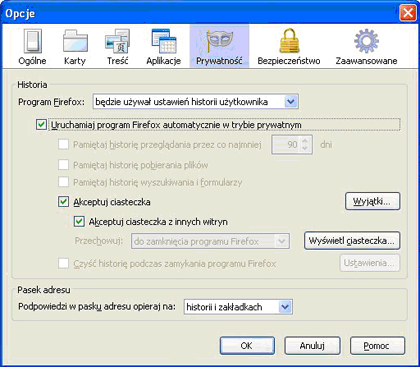The height and width of the screenshot is (367, 420).
Task: Toggle Pamiętaj historię pobierania plików checkbox
Action: pos(64,165)
